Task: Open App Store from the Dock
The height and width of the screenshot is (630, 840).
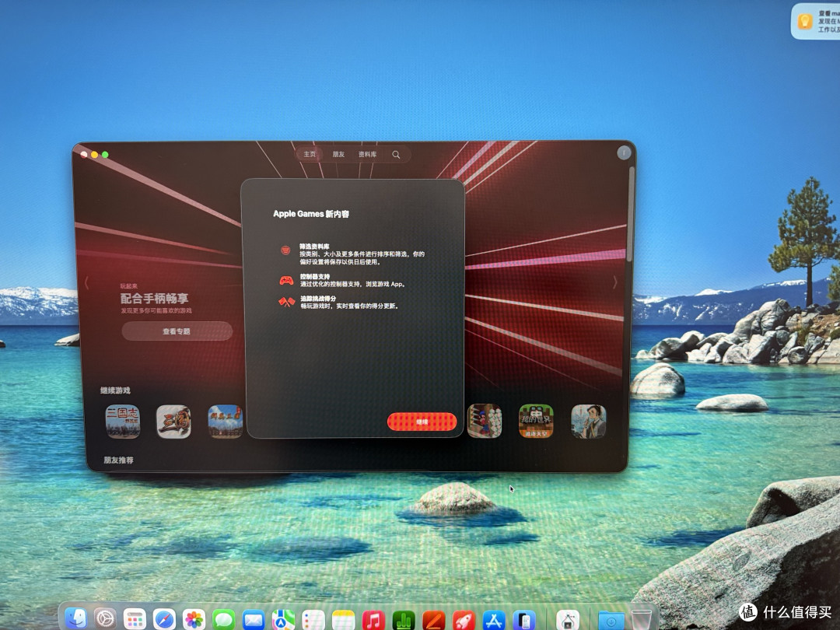Action: click(493, 621)
